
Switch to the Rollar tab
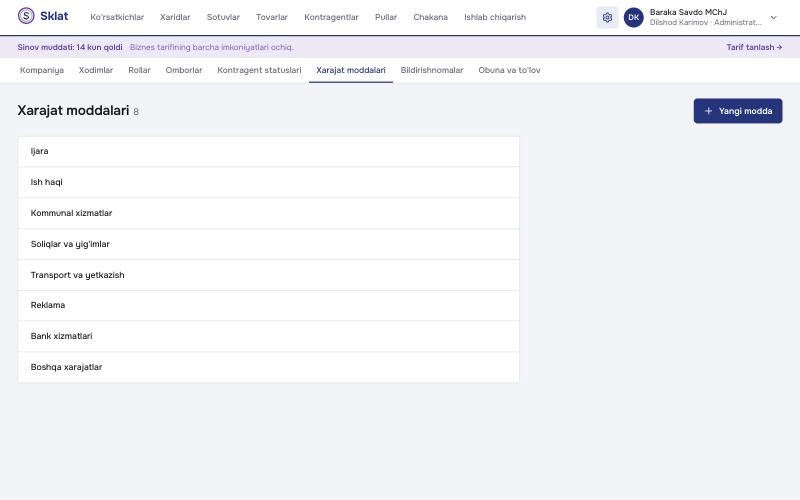click(139, 70)
